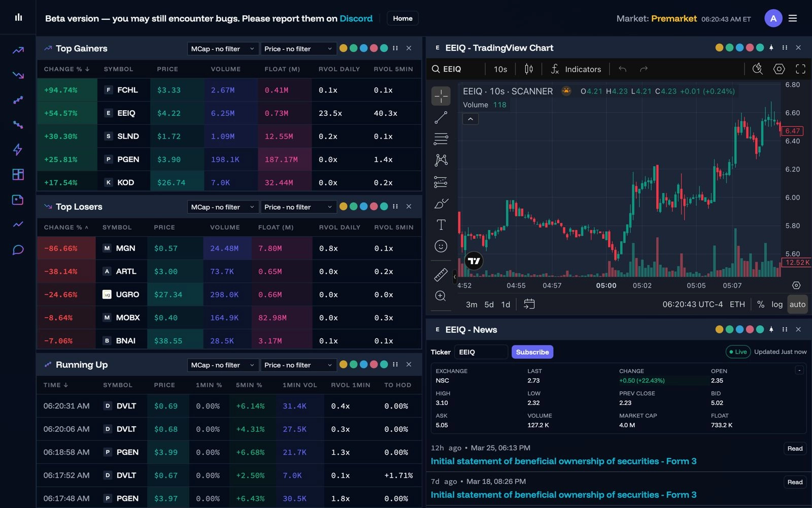
Task: Toggle log scale on chart
Action: click(x=776, y=304)
